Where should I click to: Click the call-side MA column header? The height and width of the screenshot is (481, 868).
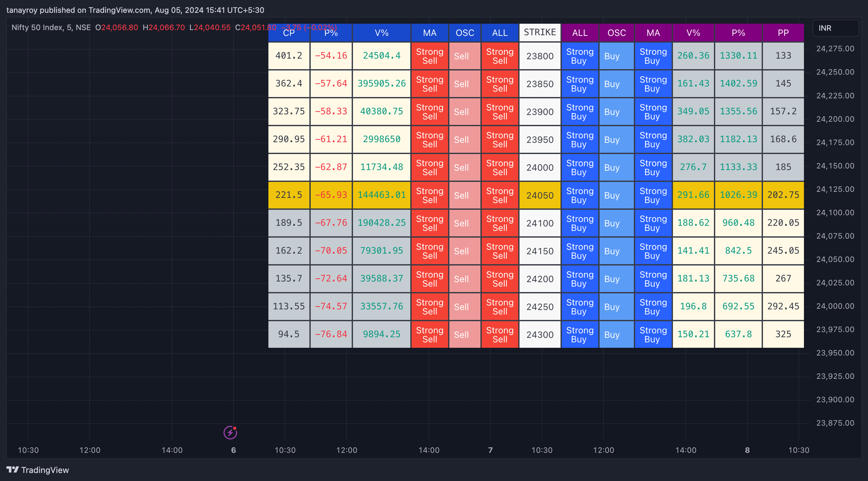(430, 33)
